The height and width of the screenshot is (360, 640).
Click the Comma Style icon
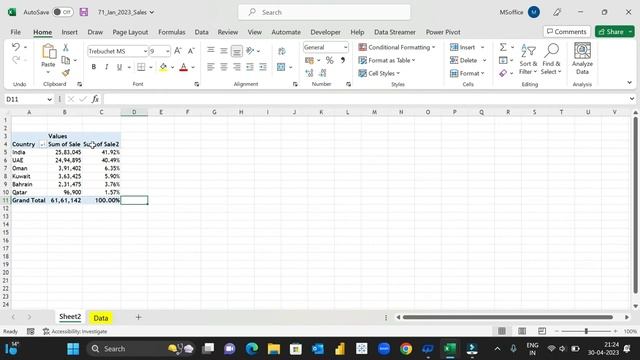342,60
